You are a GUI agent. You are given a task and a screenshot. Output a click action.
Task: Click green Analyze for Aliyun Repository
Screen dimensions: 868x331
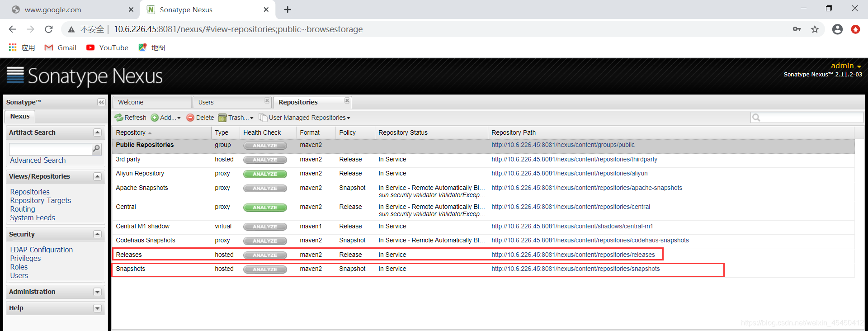(265, 174)
